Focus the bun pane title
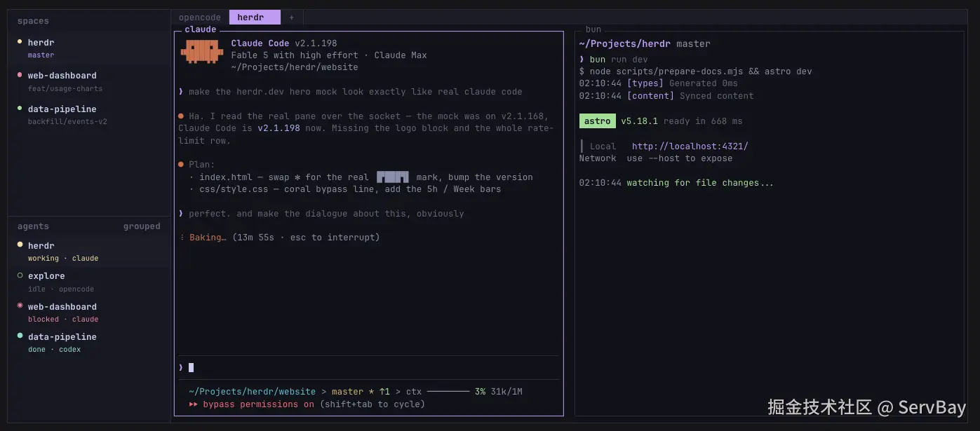 pos(593,29)
